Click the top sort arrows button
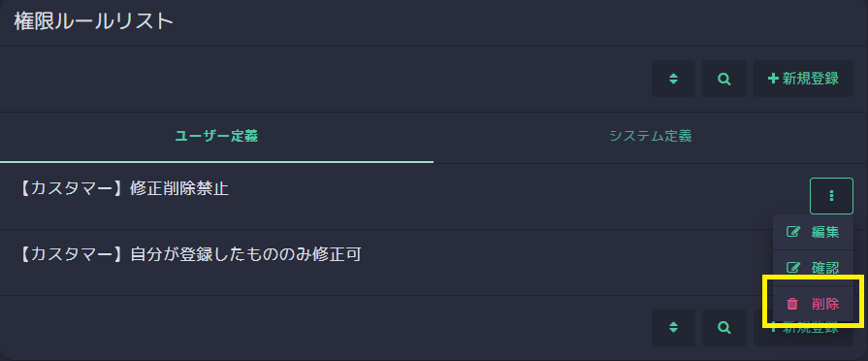The width and height of the screenshot is (868, 361). coord(673,79)
